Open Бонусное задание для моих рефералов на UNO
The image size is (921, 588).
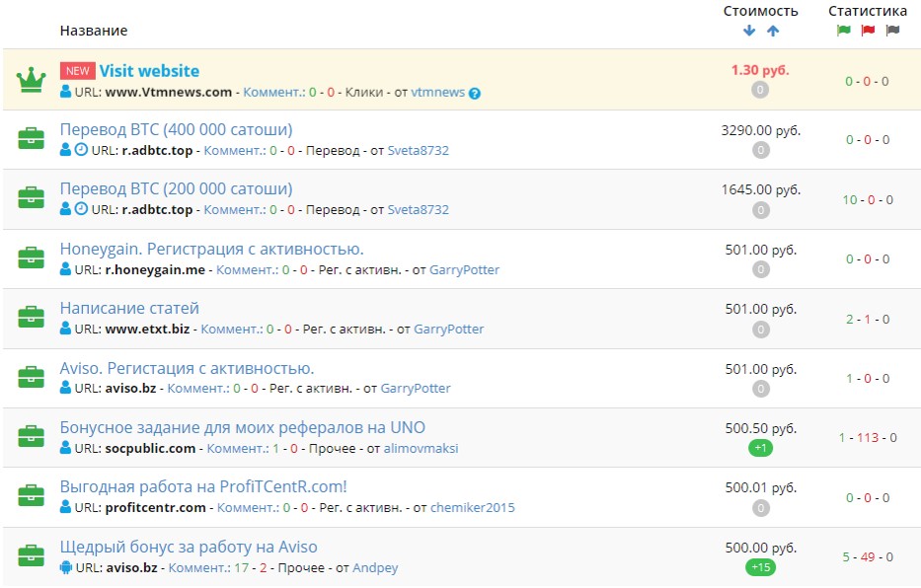pyautogui.click(x=243, y=428)
